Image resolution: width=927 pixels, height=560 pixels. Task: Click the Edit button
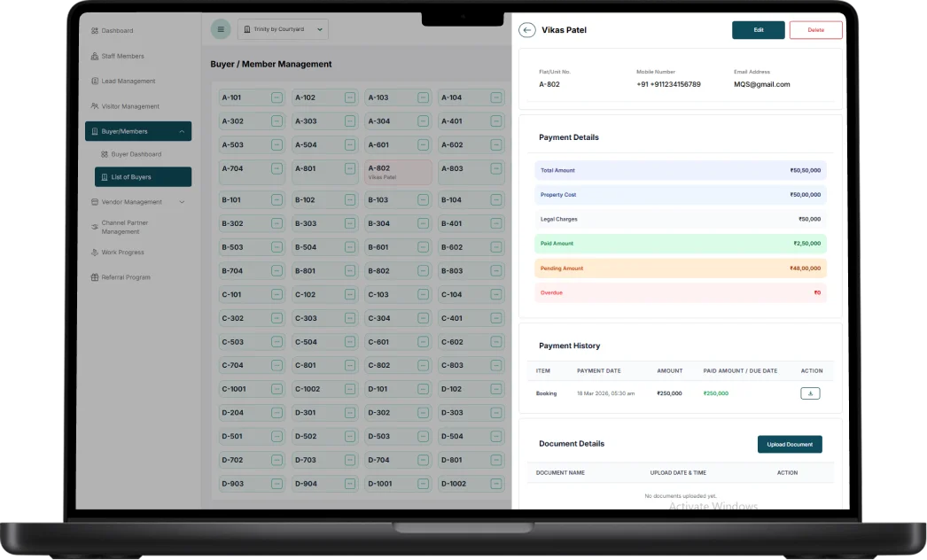[x=758, y=30]
